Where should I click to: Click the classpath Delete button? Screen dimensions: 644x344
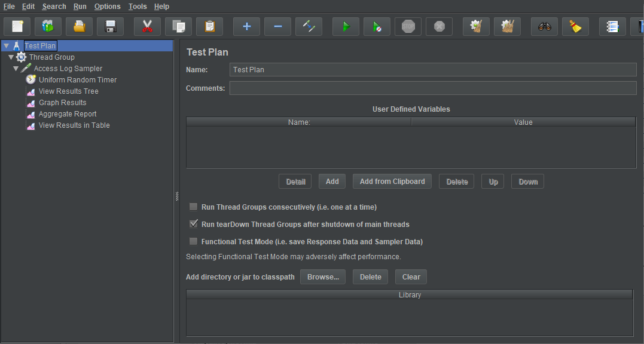(x=371, y=277)
